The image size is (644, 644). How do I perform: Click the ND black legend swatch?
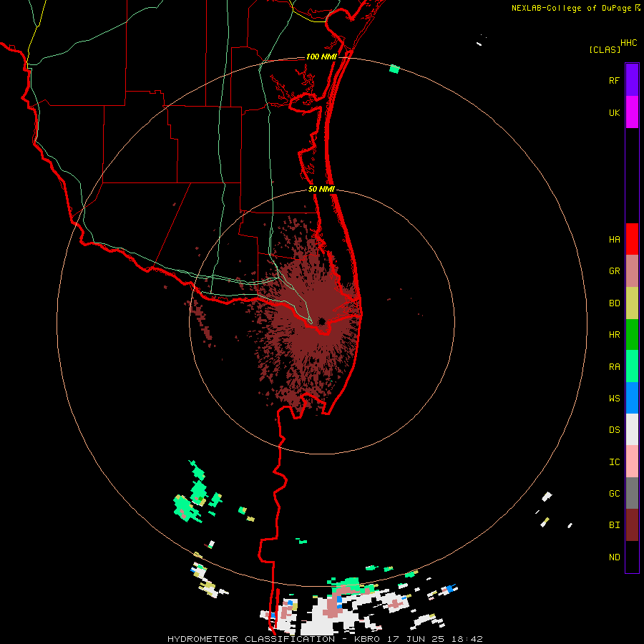pyautogui.click(x=632, y=557)
